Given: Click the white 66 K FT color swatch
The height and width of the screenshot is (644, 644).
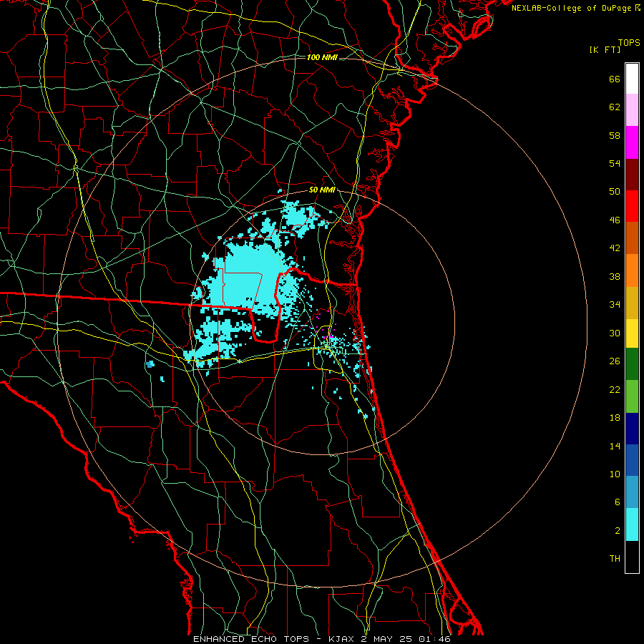Looking at the screenshot, I should (632, 79).
